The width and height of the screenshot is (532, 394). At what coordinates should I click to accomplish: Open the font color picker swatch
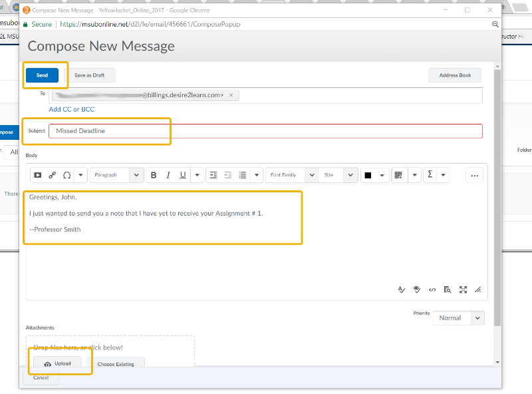point(369,174)
